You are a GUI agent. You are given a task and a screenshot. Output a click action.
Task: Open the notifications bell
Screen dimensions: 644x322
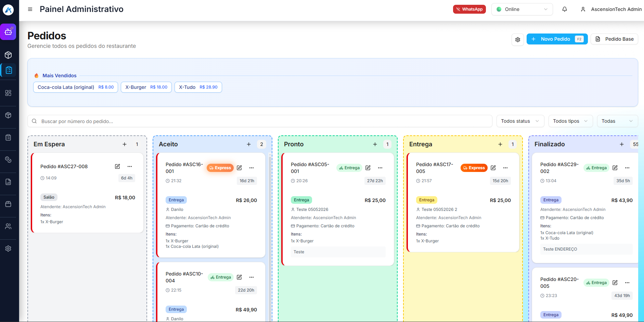(565, 9)
